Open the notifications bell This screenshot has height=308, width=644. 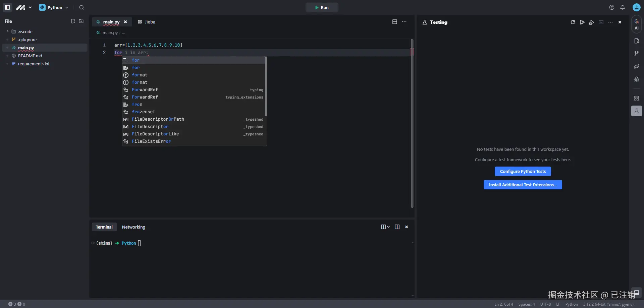[x=623, y=7]
